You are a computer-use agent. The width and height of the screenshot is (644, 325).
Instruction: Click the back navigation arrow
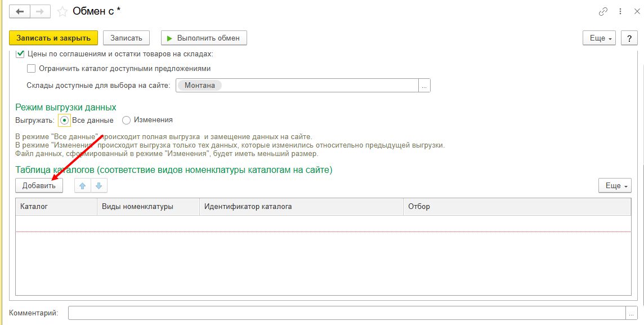point(20,11)
